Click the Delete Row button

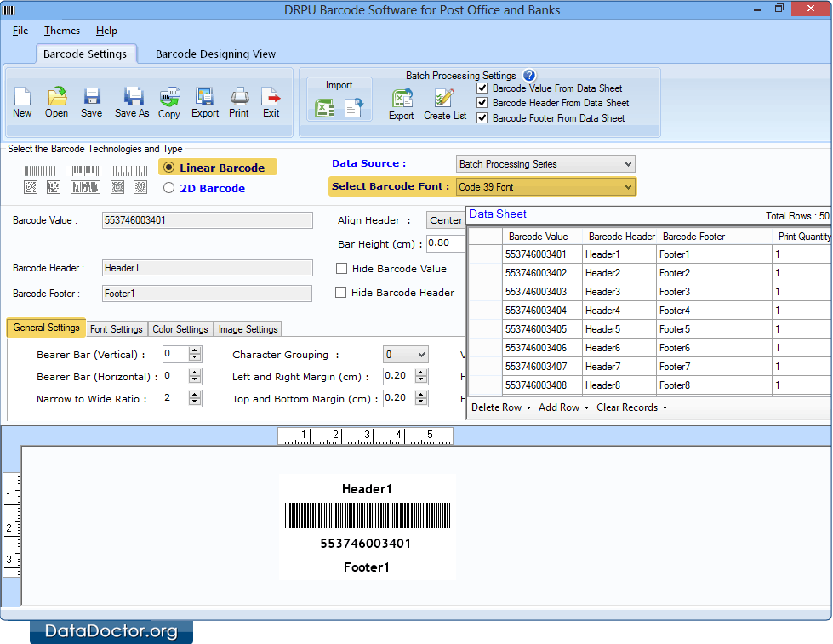click(x=500, y=407)
